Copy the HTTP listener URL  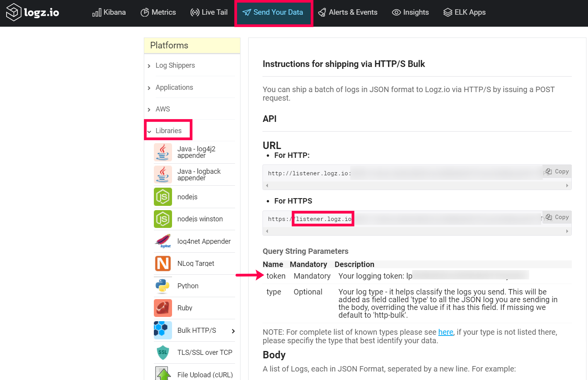tap(557, 171)
